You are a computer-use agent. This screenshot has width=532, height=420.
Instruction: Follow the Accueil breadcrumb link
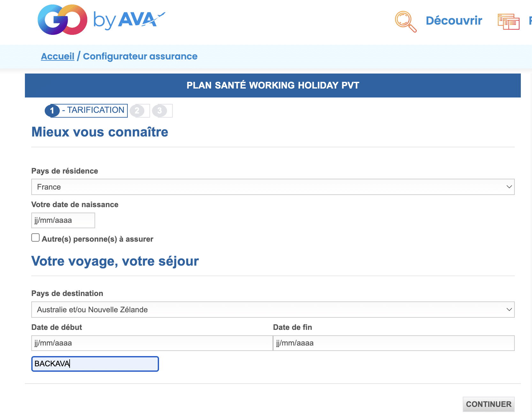[57, 56]
